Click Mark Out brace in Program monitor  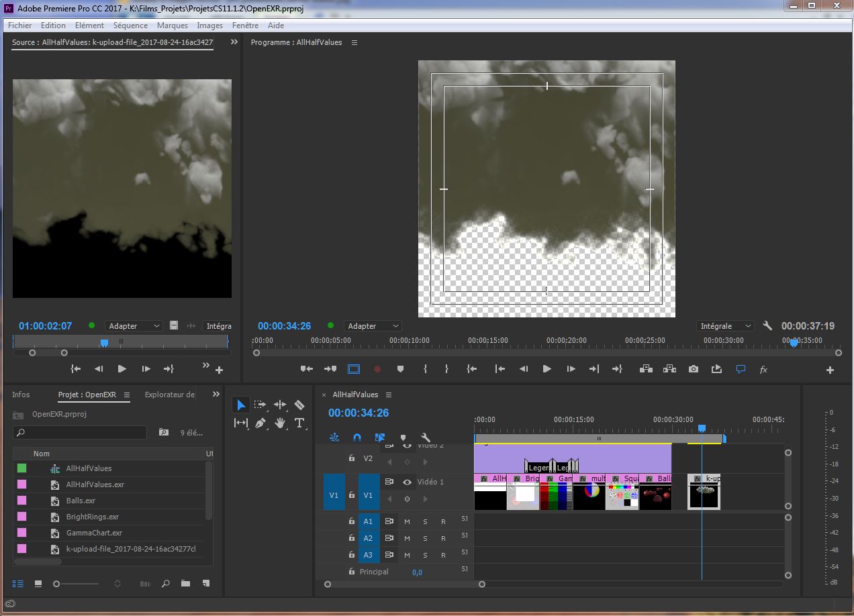[446, 369]
